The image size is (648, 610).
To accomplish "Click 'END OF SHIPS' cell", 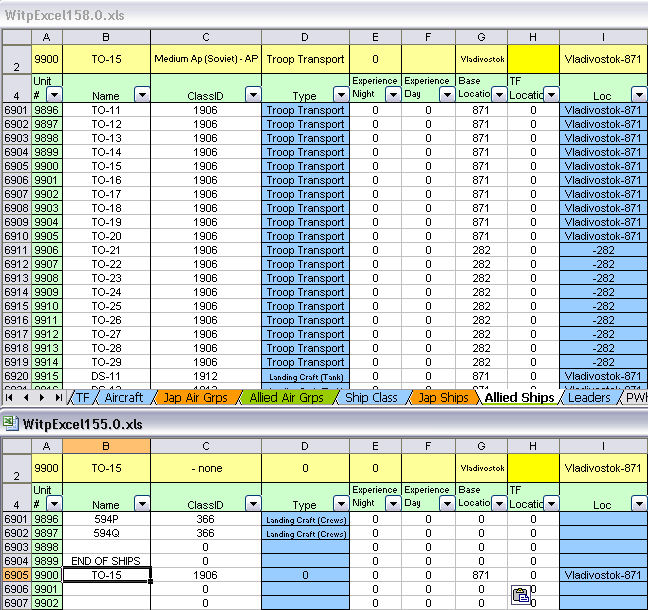I will [x=106, y=561].
